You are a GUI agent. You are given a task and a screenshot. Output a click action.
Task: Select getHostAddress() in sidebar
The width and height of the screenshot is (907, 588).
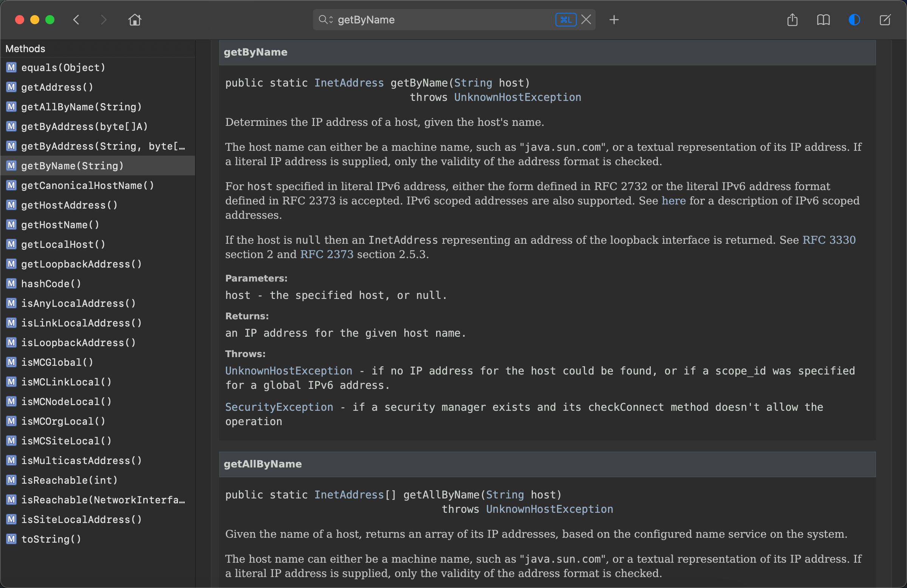pyautogui.click(x=98, y=205)
